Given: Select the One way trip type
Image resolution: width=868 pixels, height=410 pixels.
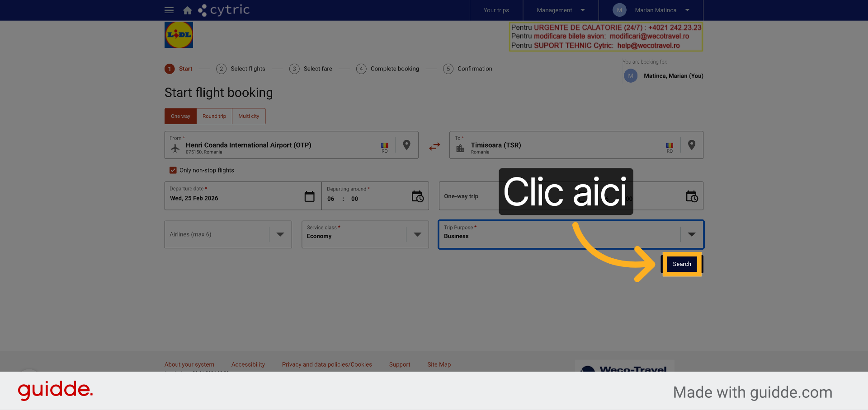Looking at the screenshot, I should pos(180,116).
